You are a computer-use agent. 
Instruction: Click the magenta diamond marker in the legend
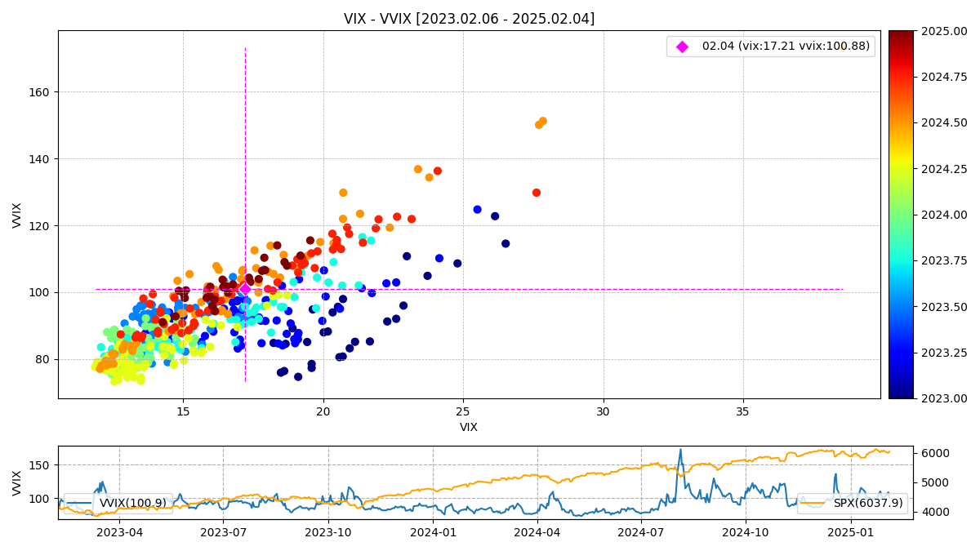[683, 47]
